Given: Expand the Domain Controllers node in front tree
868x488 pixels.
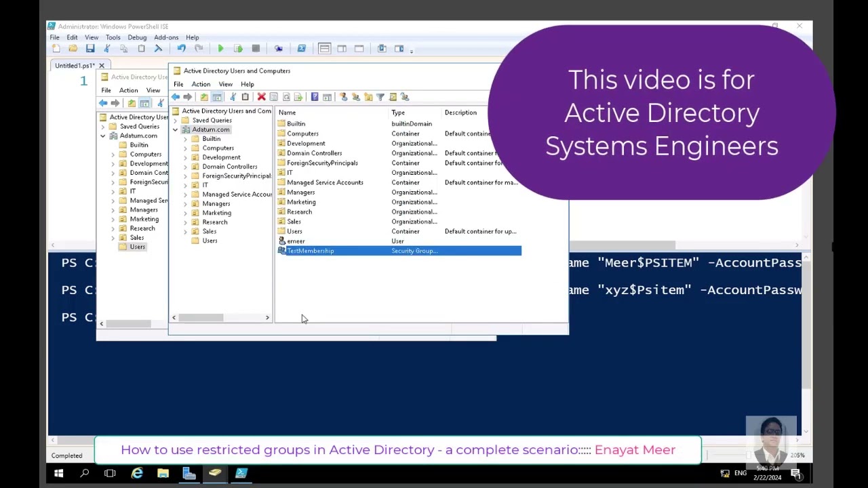Looking at the screenshot, I should click(x=186, y=167).
